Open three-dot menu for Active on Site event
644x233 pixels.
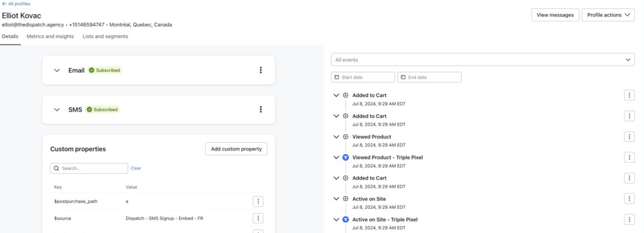630,199
